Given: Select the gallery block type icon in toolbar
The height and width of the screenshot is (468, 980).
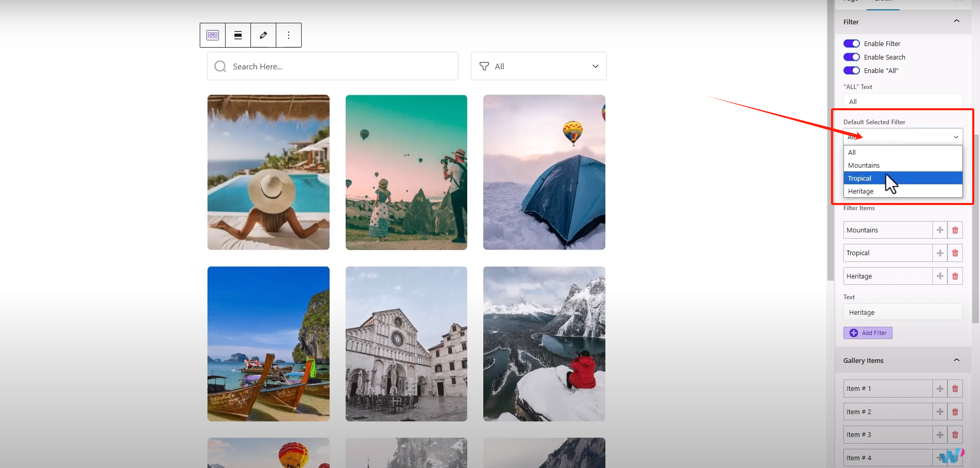Looking at the screenshot, I should click(212, 35).
